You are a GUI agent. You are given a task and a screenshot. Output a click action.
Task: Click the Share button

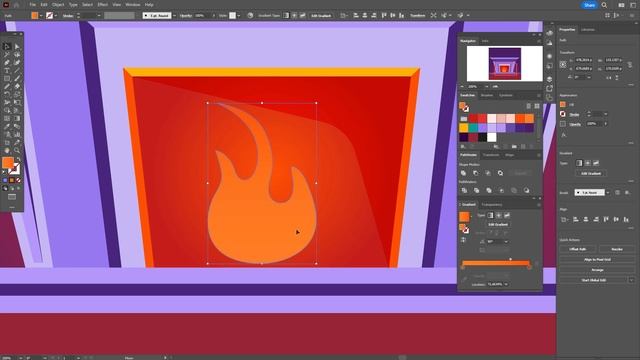(589, 5)
